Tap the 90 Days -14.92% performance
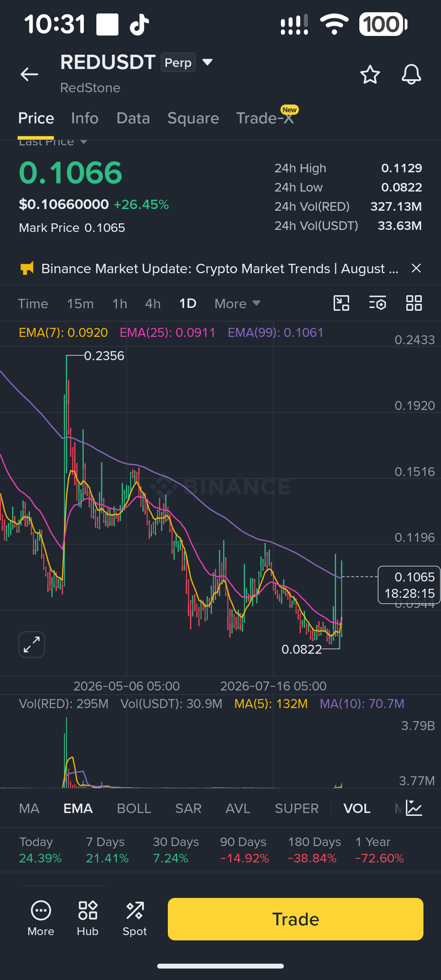This screenshot has height=980, width=441. 244,850
